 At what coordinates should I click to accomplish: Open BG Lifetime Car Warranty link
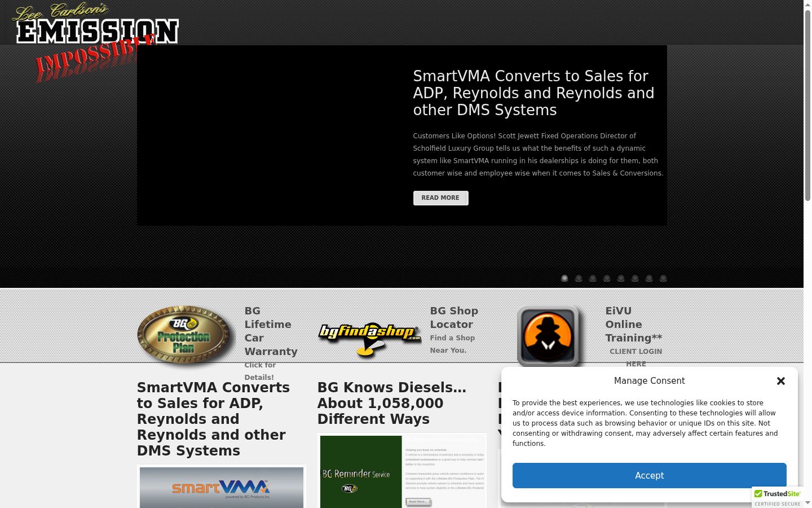click(x=271, y=331)
